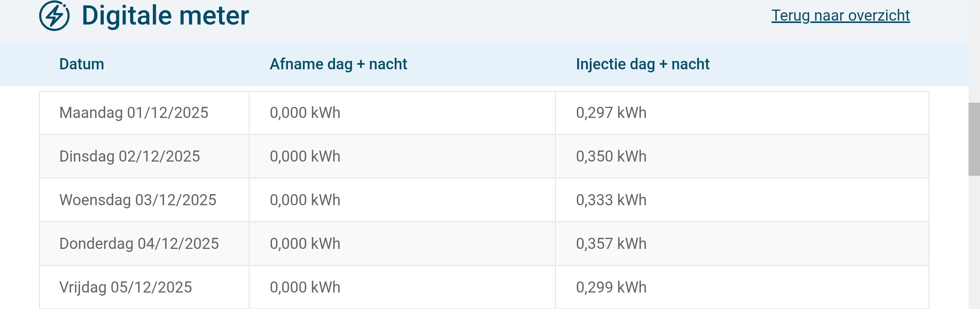The height and width of the screenshot is (309, 980).
Task: Click the 0,357 kWh injectie value
Action: click(611, 244)
